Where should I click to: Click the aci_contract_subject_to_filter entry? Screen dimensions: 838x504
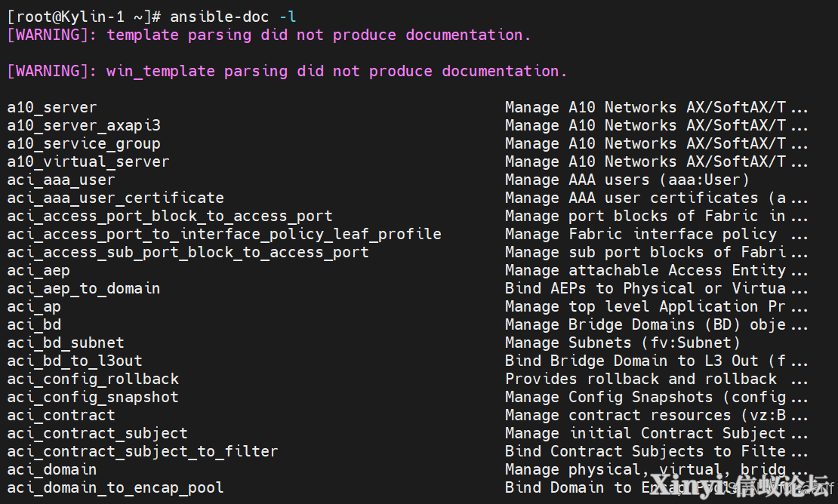(x=143, y=452)
